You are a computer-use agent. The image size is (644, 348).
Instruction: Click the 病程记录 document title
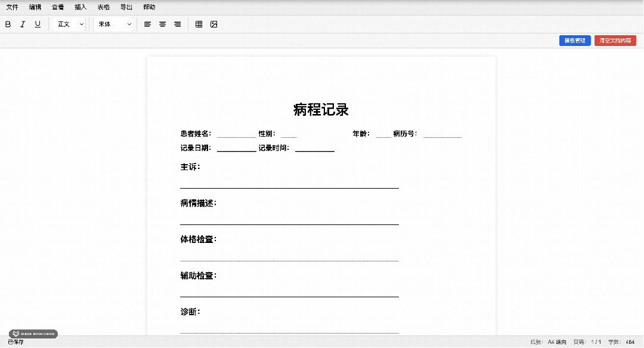(321, 110)
